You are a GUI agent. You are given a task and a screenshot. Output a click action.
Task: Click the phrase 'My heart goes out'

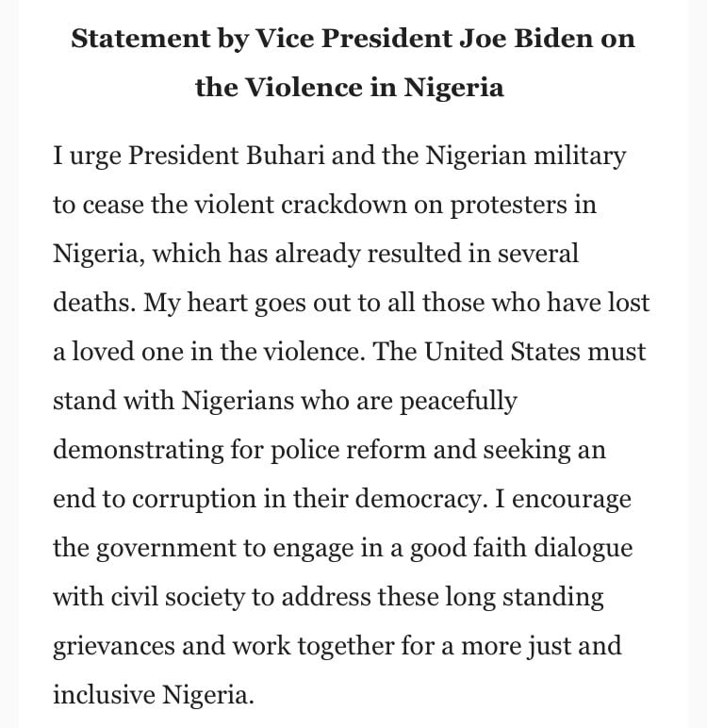[246, 304]
